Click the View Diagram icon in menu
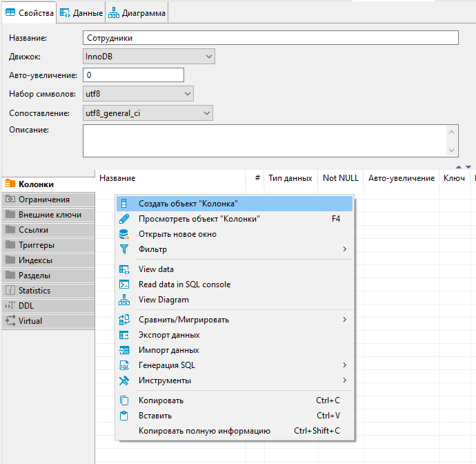 click(124, 300)
